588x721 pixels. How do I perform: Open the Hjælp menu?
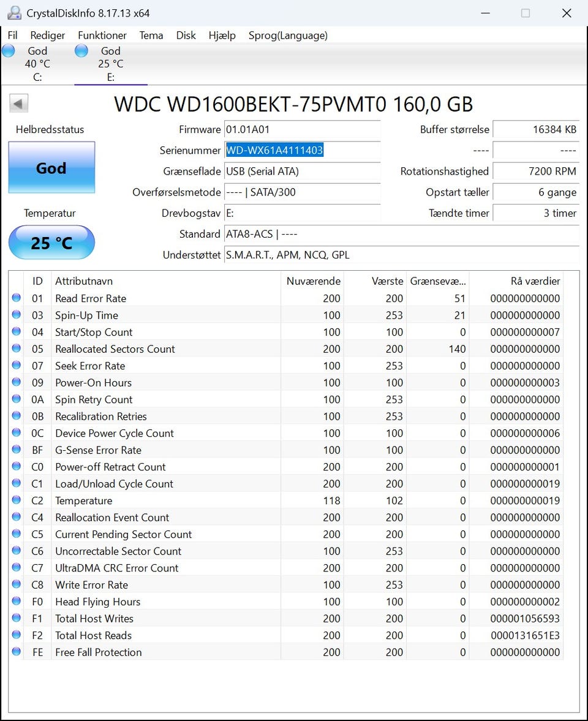(222, 36)
